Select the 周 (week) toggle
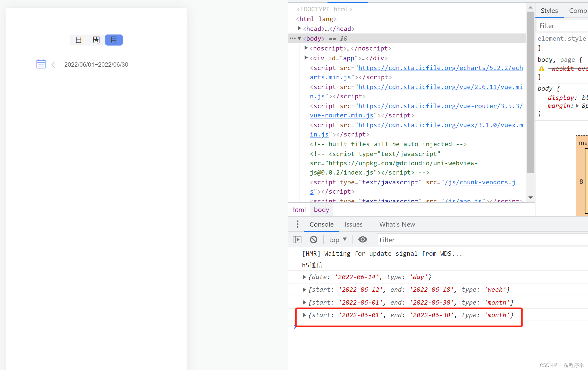This screenshot has height=370, width=588. 96,40
